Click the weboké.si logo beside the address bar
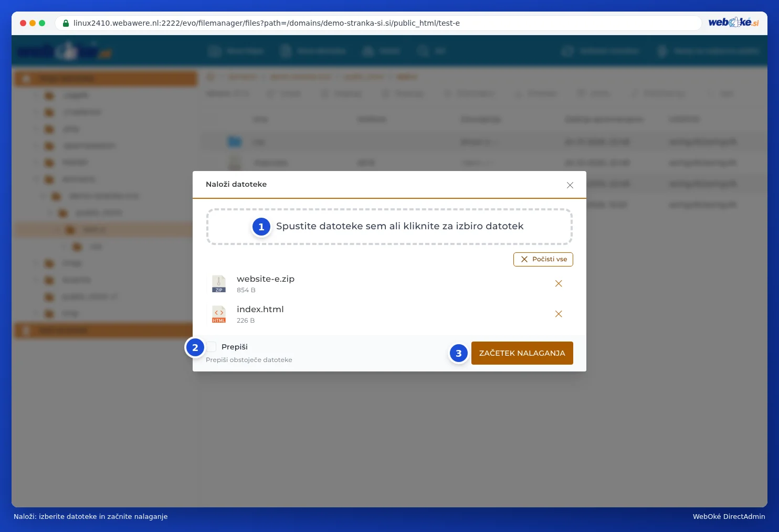This screenshot has width=779, height=532. pyautogui.click(x=734, y=23)
